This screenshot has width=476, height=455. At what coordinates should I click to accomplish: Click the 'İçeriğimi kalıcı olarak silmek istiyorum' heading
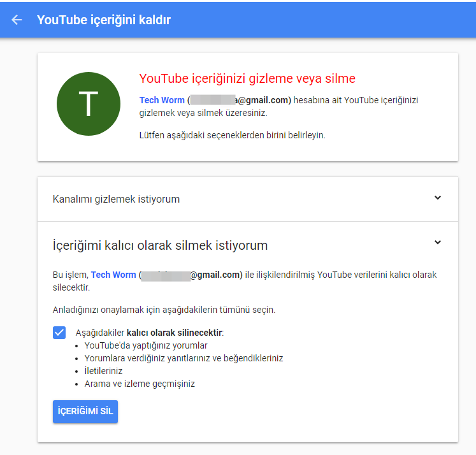[160, 245]
